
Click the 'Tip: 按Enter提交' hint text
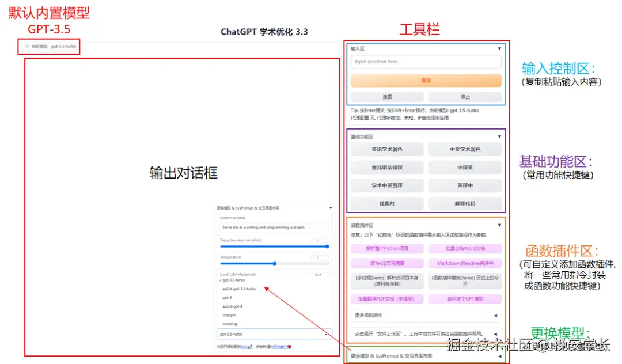pyautogui.click(x=415, y=111)
